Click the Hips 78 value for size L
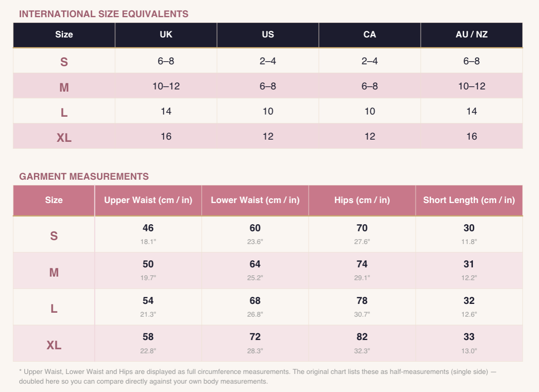 [362, 301]
